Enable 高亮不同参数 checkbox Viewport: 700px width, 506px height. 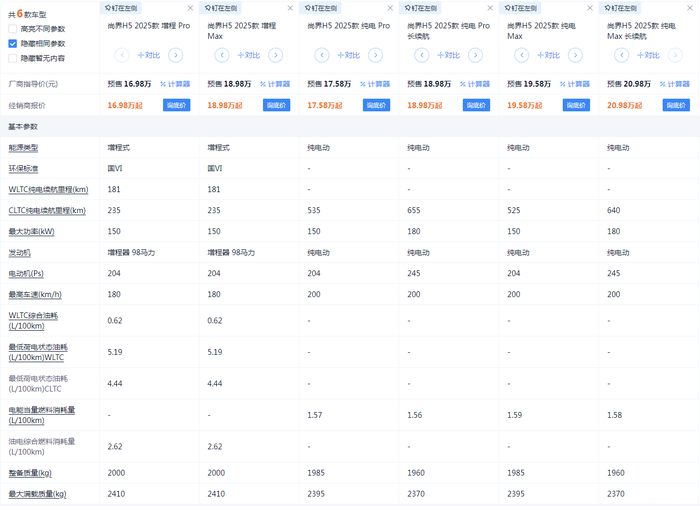click(x=13, y=29)
